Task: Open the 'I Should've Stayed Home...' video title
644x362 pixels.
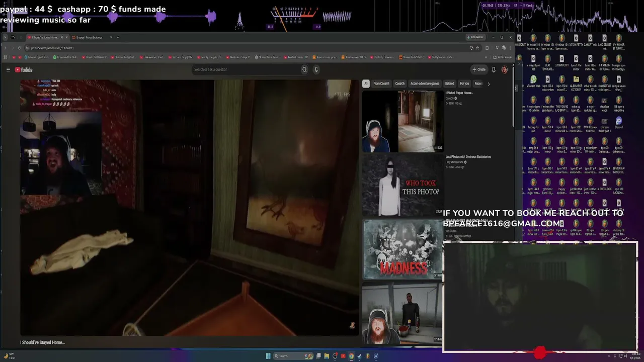Action: (x=43, y=342)
